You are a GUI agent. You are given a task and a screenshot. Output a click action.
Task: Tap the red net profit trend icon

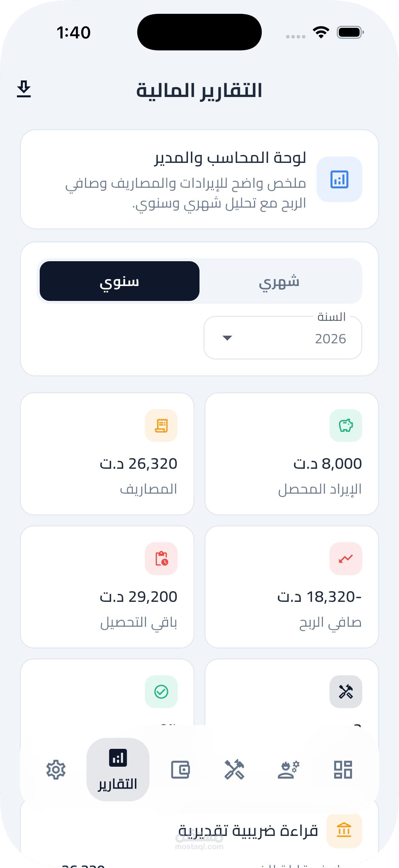click(x=346, y=559)
